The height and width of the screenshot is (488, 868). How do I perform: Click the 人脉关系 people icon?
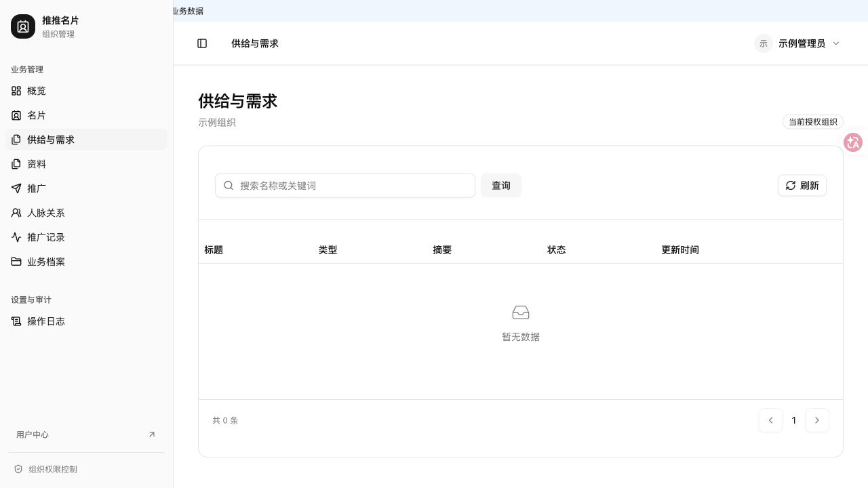point(16,213)
